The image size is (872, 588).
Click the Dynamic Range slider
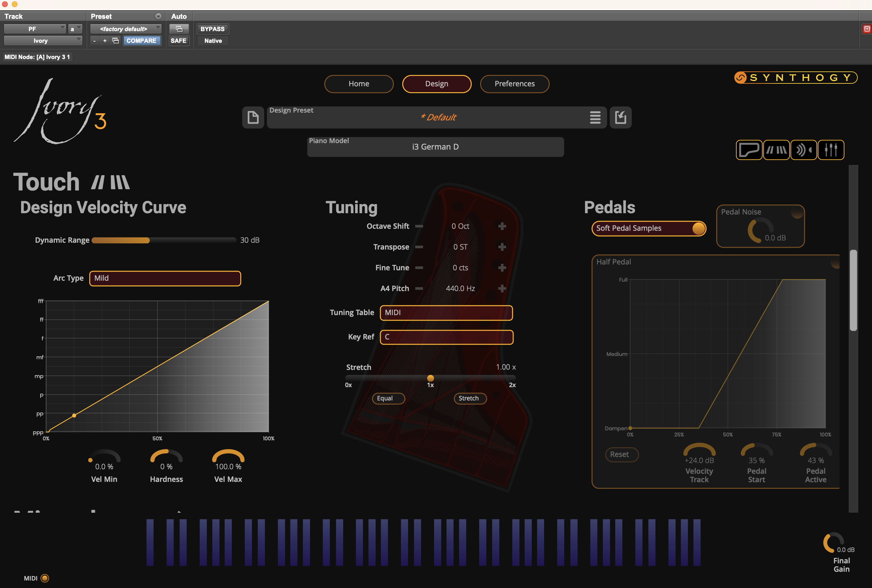(164, 240)
